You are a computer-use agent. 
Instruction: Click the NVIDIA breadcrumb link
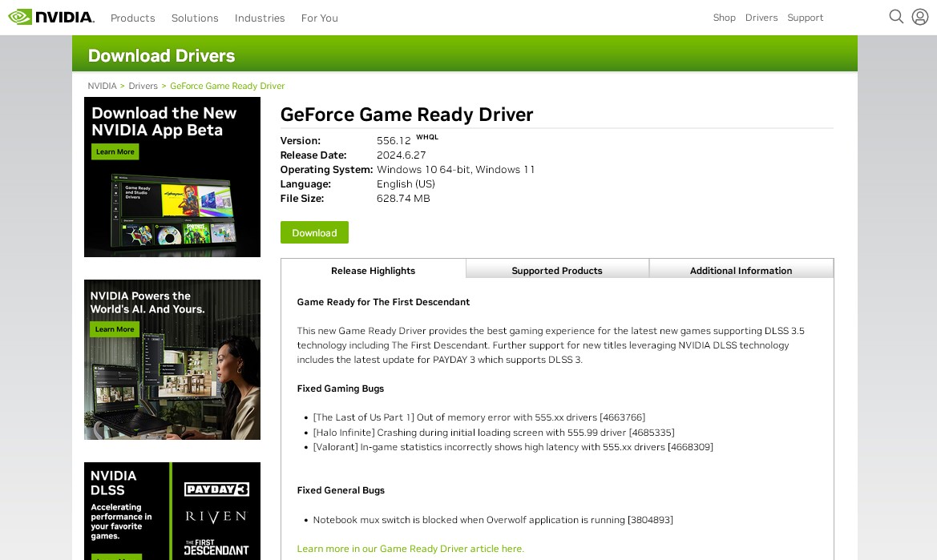[x=102, y=86]
